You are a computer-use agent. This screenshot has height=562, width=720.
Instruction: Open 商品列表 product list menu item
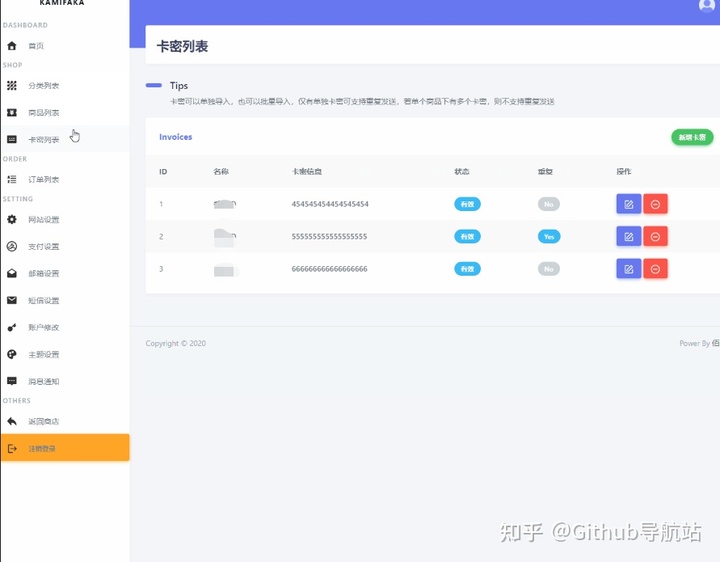point(44,112)
